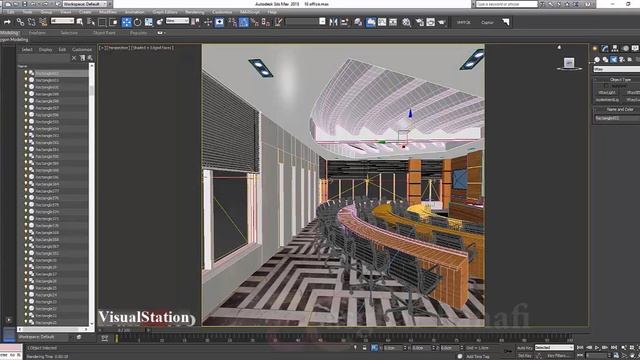640x360 pixels.
Task: Click the Render Production teapot icon
Action: pos(442,22)
